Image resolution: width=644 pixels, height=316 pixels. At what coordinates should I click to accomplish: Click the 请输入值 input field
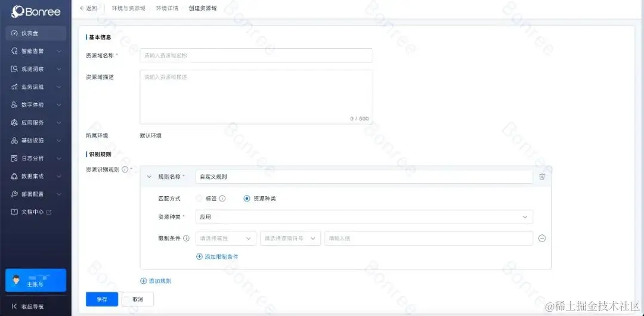pos(429,238)
